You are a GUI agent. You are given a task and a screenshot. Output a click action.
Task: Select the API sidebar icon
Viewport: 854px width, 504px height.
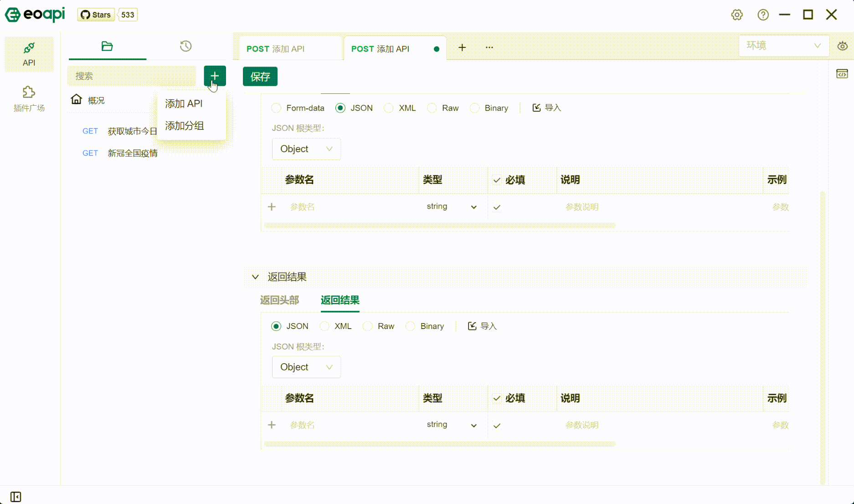coord(29,53)
